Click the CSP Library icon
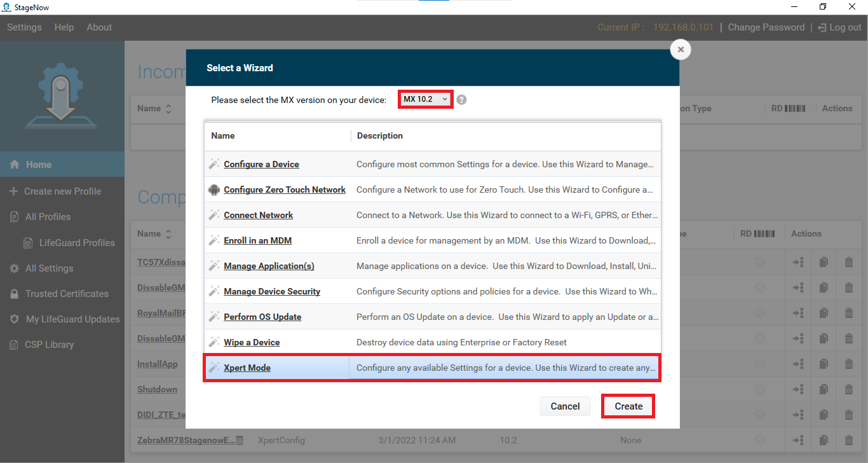The image size is (868, 463). [x=13, y=345]
